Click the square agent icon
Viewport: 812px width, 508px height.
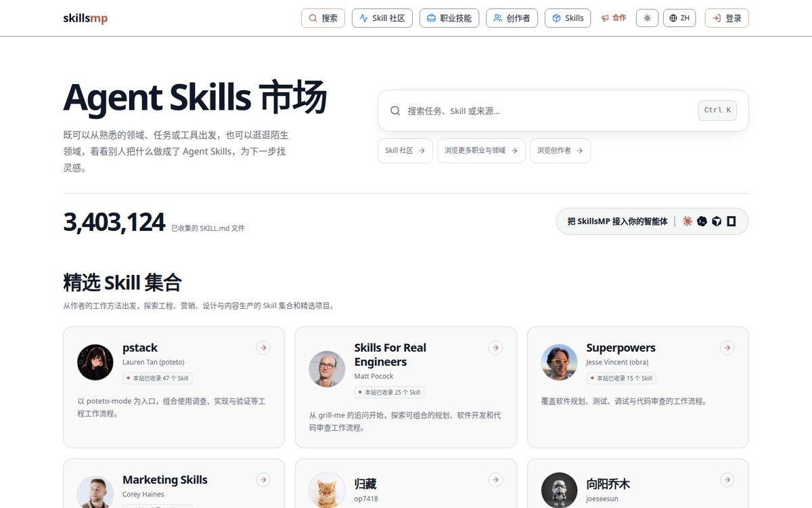coord(731,221)
